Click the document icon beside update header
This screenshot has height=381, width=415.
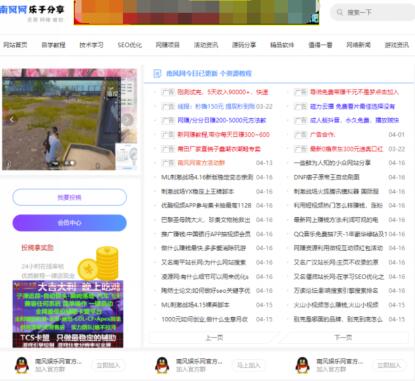[x=157, y=73]
